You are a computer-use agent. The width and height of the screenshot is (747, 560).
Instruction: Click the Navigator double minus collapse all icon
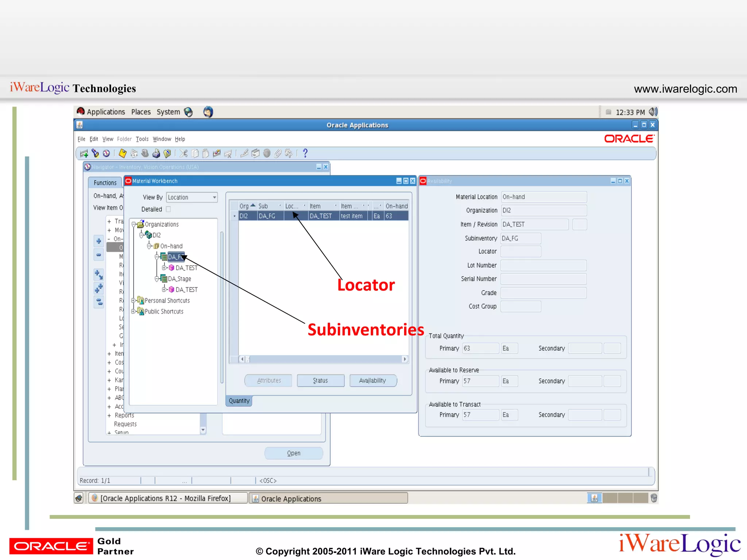(98, 302)
